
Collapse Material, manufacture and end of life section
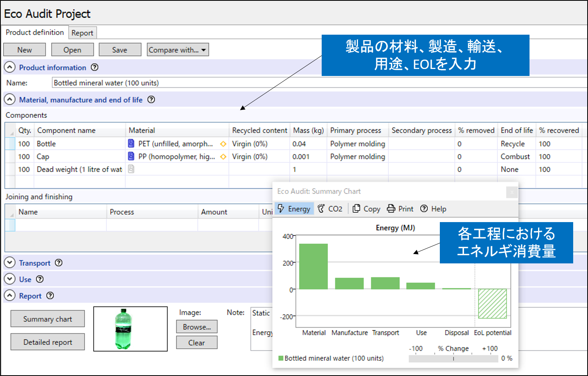[x=10, y=100]
